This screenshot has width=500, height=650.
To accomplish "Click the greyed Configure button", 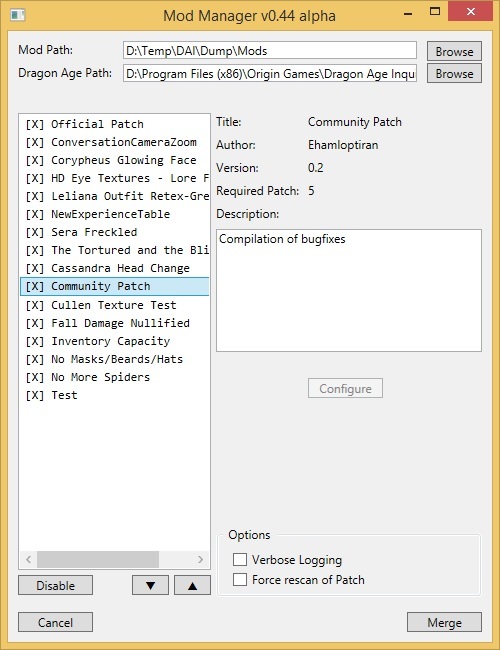I will [345, 388].
